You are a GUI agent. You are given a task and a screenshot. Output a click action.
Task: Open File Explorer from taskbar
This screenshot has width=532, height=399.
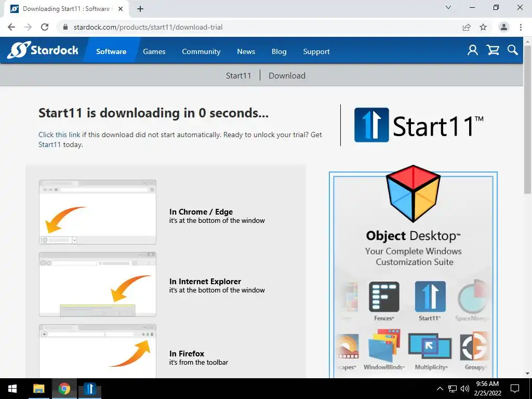click(x=38, y=389)
